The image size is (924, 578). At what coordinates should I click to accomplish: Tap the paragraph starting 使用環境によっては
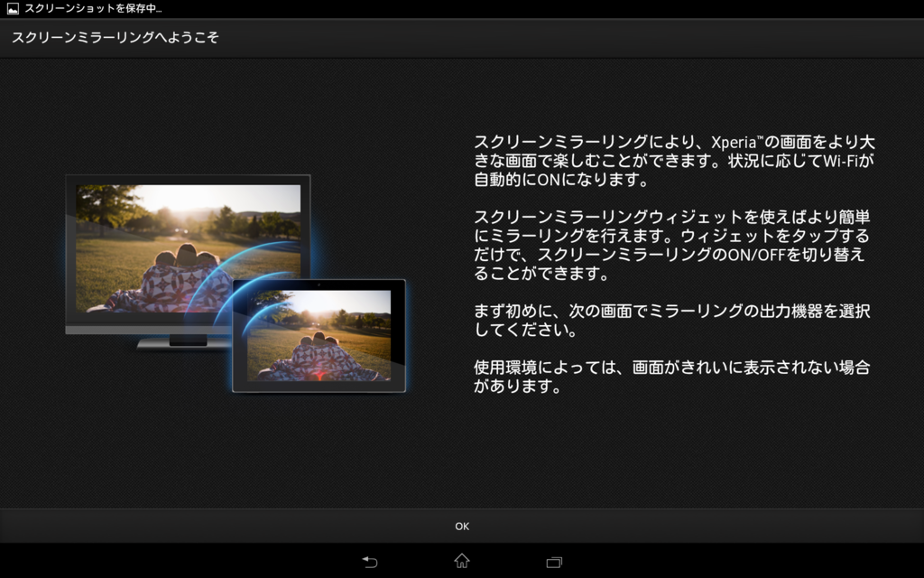[671, 377]
